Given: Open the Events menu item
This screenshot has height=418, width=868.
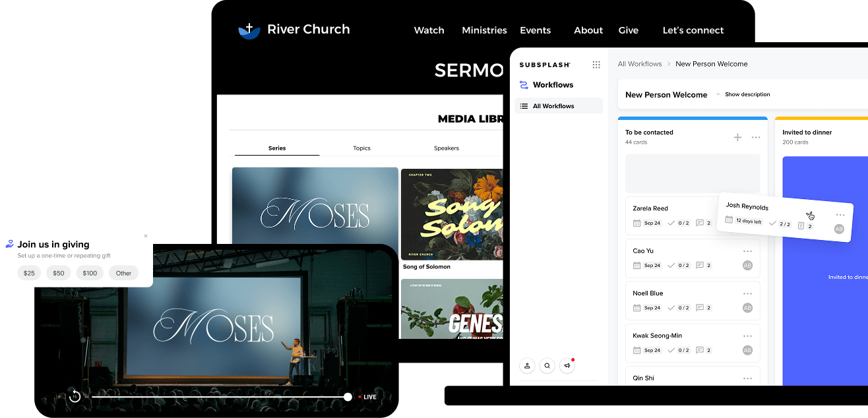Looking at the screenshot, I should [x=535, y=30].
